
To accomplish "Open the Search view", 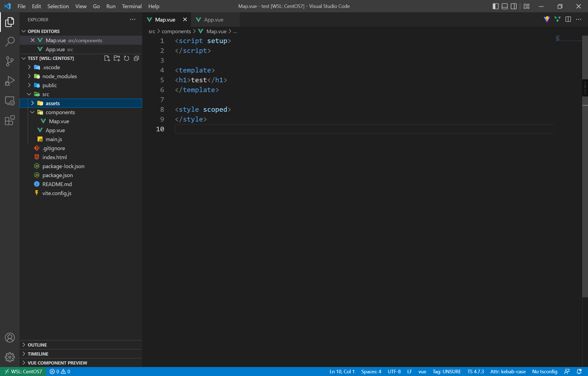I will coord(10,42).
